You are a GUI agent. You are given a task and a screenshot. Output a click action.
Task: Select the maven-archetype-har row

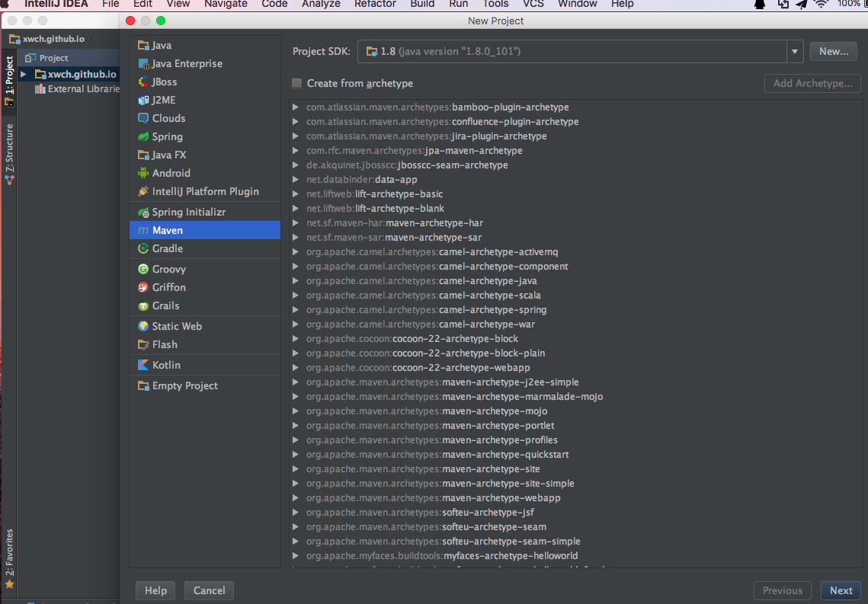point(575,223)
